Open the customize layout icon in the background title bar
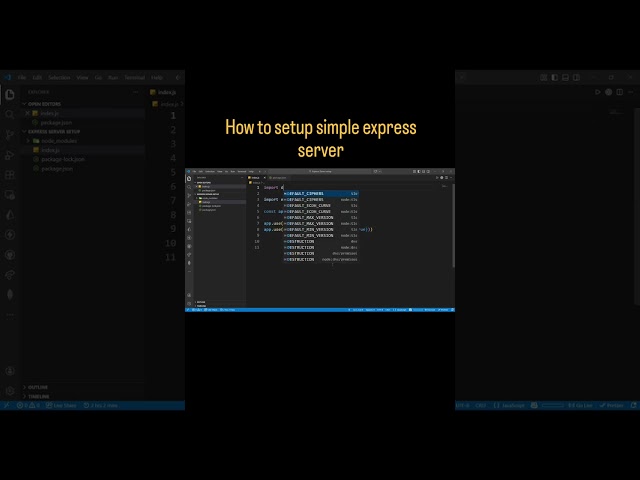The width and height of the screenshot is (640, 480). 544,77
